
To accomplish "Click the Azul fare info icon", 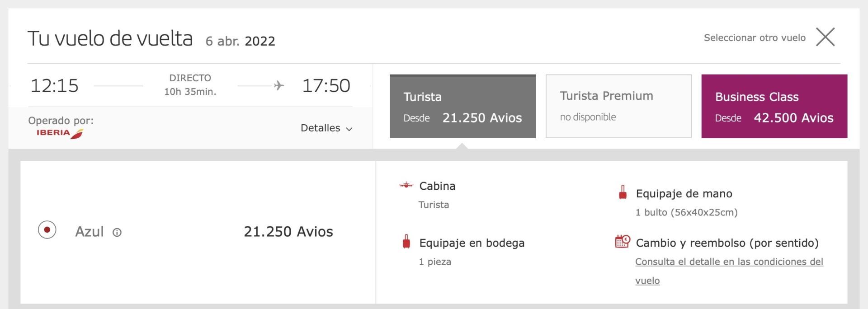I will tap(117, 233).
